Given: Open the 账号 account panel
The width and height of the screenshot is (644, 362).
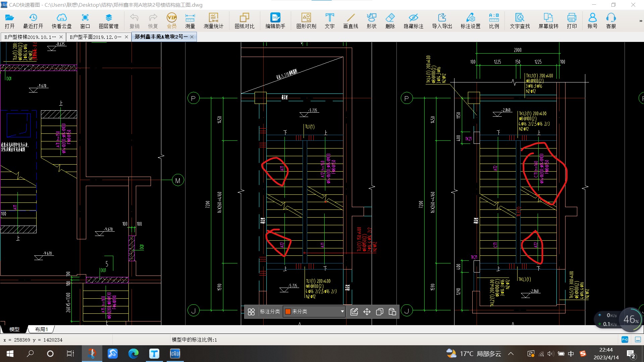Looking at the screenshot, I should (x=593, y=21).
